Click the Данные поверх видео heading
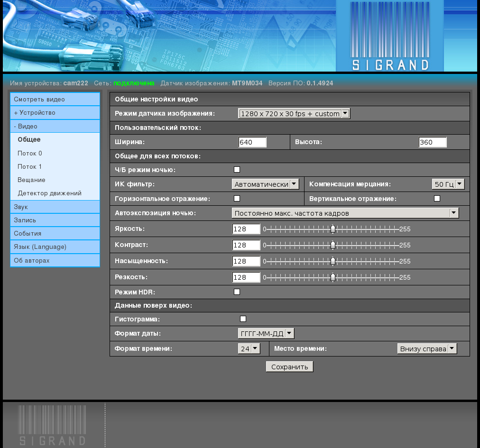480x448 pixels. pyautogui.click(x=153, y=305)
